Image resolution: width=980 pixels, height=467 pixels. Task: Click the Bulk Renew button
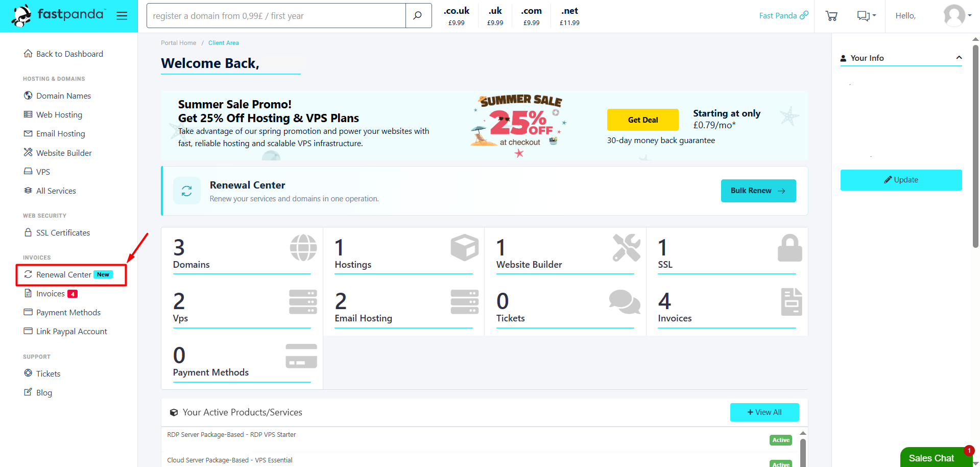[758, 191]
